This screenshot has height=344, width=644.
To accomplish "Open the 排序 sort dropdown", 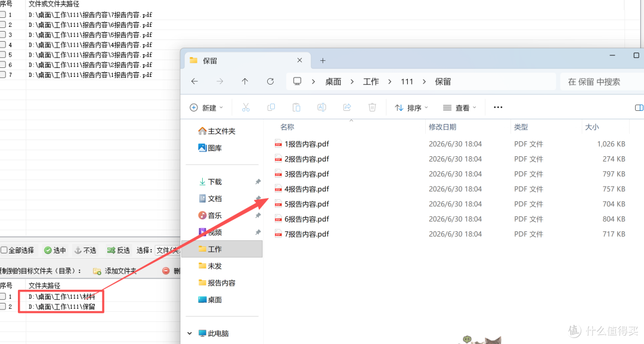I will tap(411, 107).
